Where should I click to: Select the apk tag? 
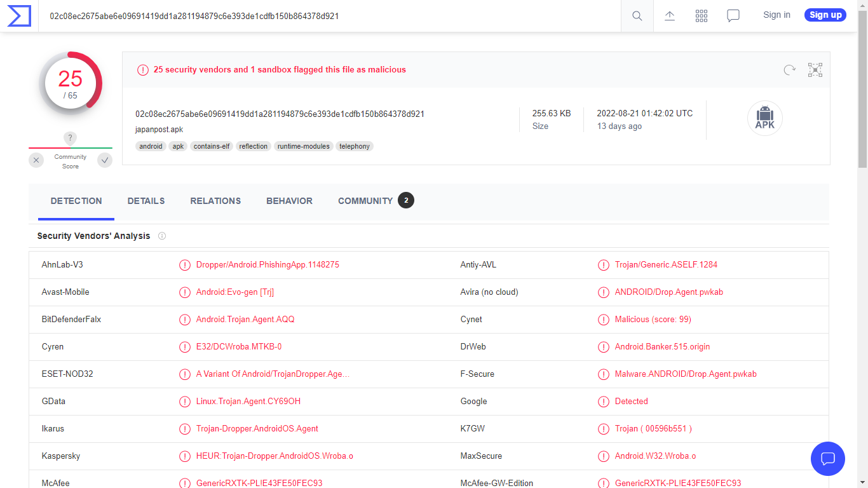[x=179, y=146]
